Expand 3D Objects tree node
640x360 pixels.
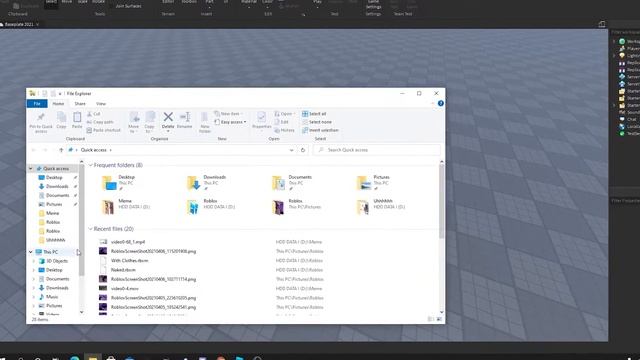pyautogui.click(x=34, y=261)
